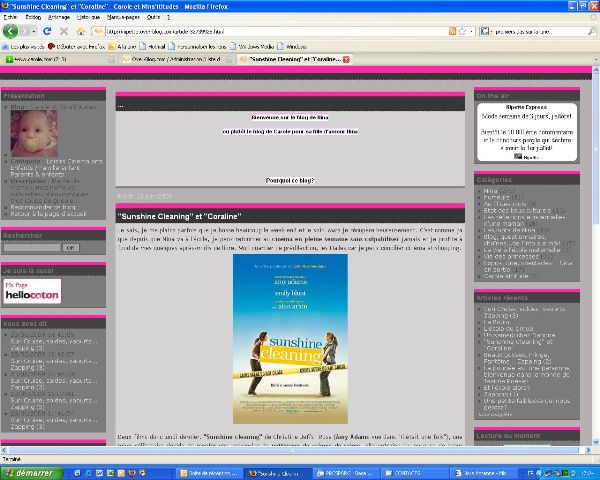Click the horizontal scrollbar right arrow
Viewport: 600px width, 480px height.
tap(588, 450)
